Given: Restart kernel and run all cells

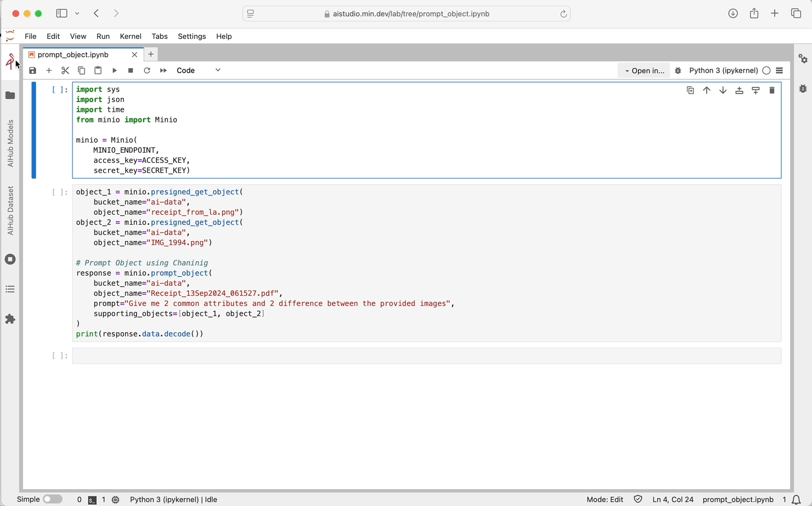Looking at the screenshot, I should pyautogui.click(x=163, y=70).
